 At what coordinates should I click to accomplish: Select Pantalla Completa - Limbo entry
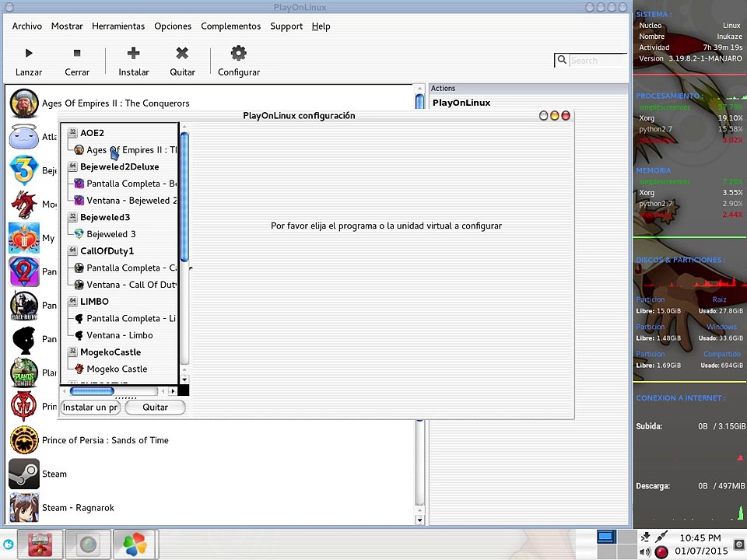[x=131, y=319]
